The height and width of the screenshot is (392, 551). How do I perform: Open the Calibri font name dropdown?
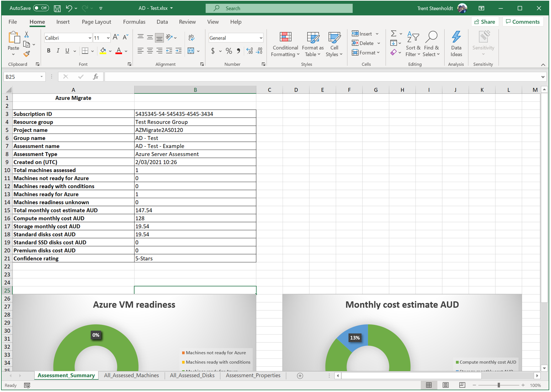[x=90, y=38]
